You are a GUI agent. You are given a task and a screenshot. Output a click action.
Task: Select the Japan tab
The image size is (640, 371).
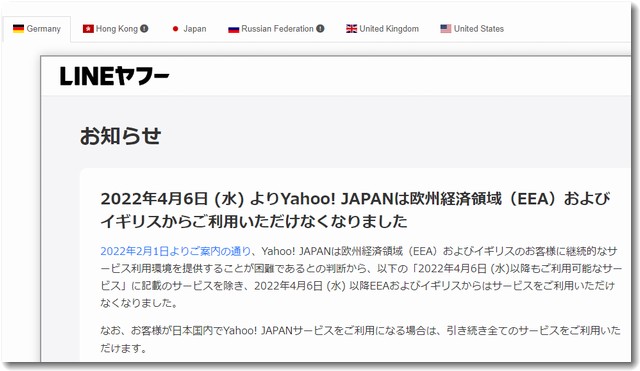point(189,29)
